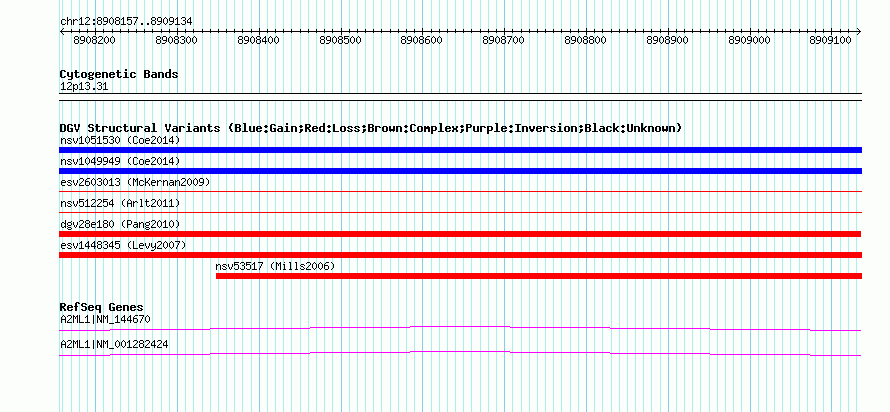Click ruler tick label 8908600

[422, 40]
